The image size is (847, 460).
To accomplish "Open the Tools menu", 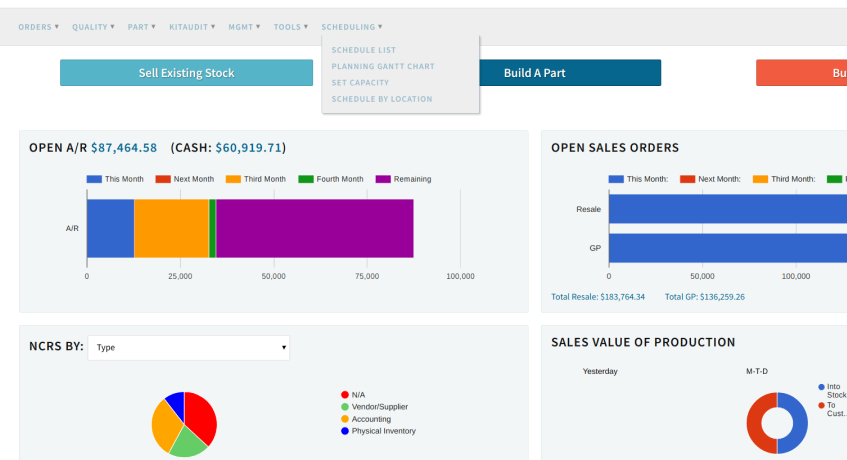I will pos(291,27).
